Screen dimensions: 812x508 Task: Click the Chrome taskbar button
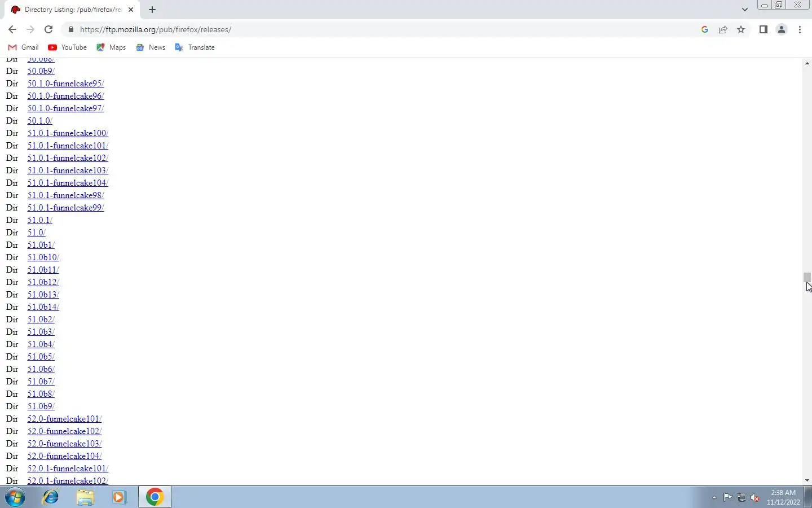(155, 497)
